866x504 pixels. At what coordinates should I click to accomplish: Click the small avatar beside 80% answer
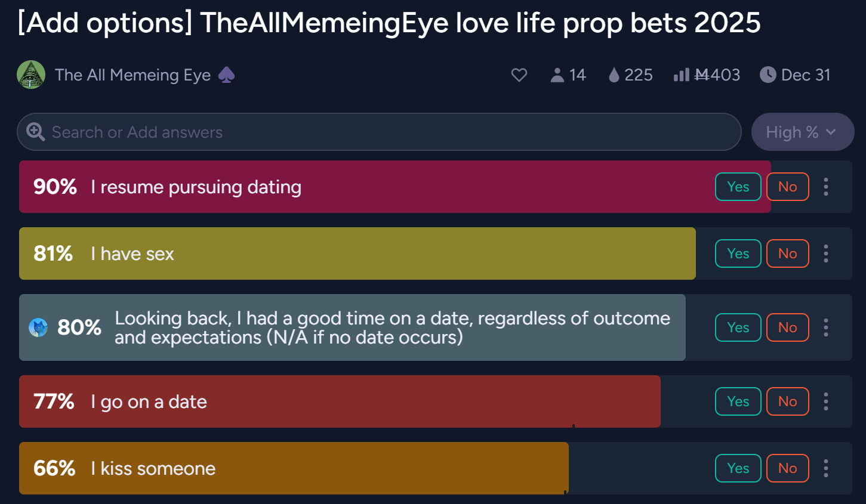coord(38,327)
